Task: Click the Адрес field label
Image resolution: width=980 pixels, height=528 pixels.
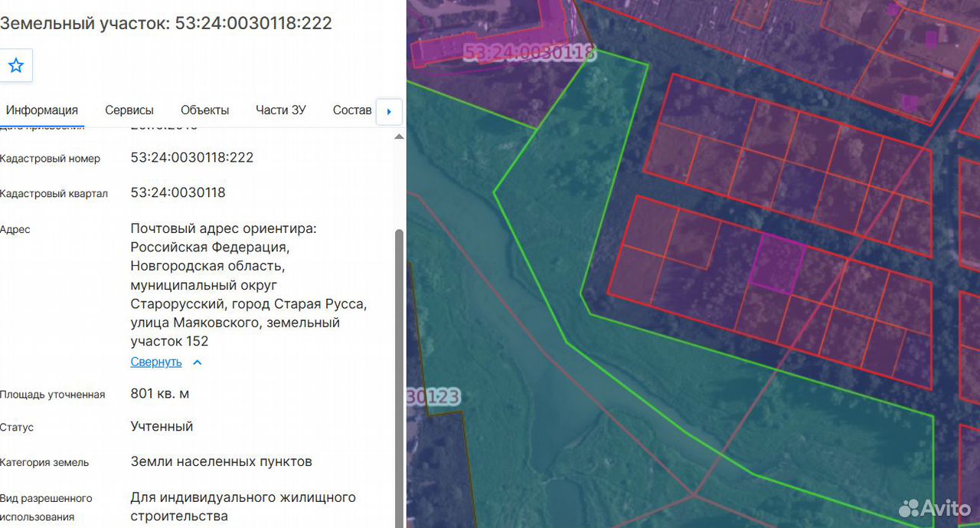Action: 15,229
